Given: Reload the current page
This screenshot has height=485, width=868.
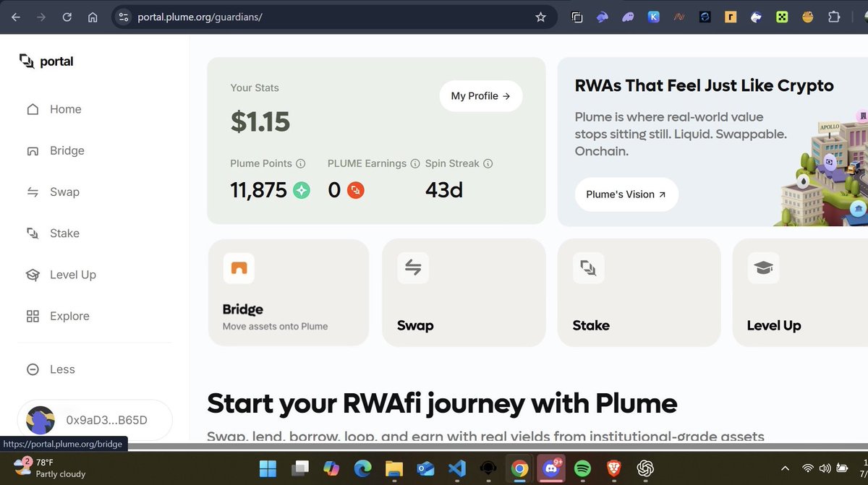Looking at the screenshot, I should click(x=67, y=17).
